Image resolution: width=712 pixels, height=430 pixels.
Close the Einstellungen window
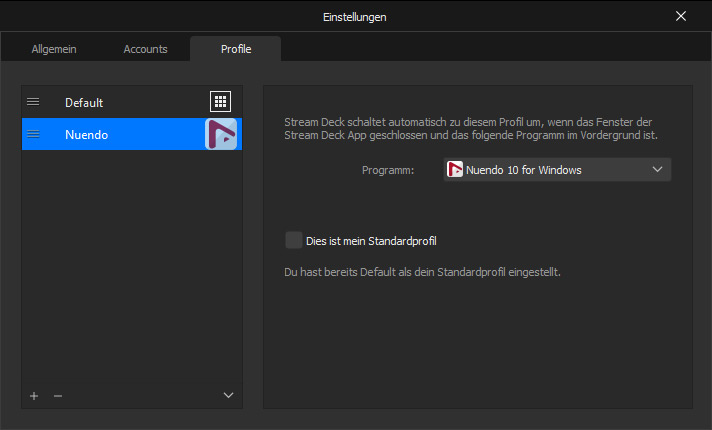[681, 16]
